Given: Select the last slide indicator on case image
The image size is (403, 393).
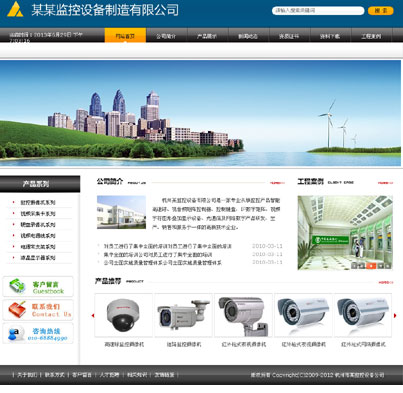Looking at the screenshot, I should 388,266.
